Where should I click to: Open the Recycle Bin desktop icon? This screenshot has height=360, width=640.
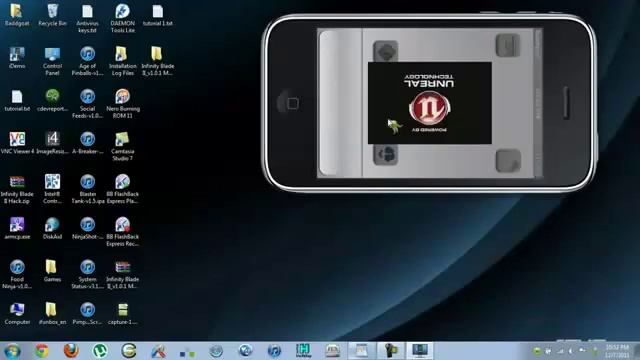[x=52, y=15]
